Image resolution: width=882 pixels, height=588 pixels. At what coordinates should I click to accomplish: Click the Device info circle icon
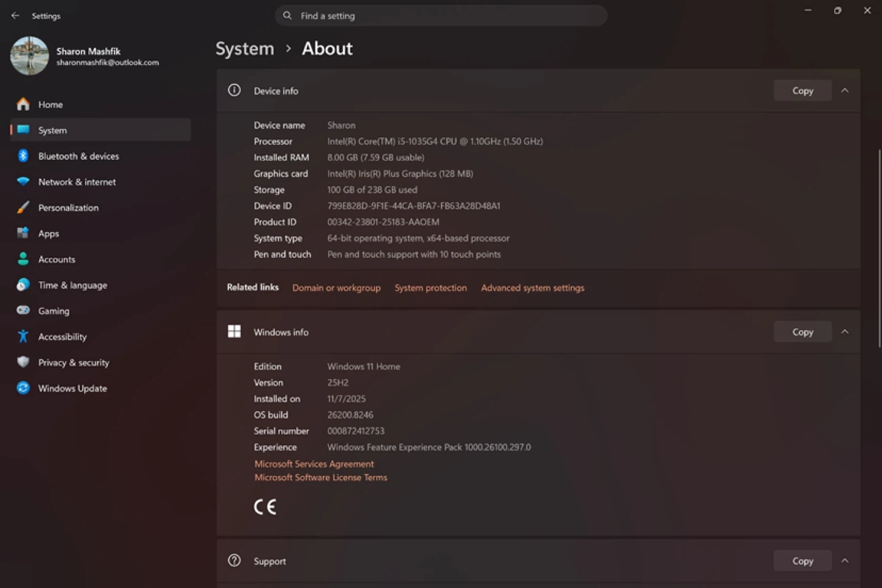coord(234,90)
